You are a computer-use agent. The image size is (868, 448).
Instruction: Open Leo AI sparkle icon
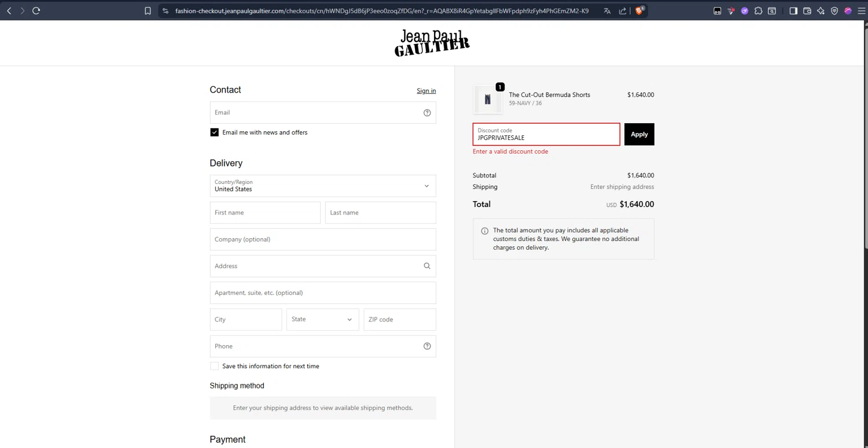click(821, 10)
